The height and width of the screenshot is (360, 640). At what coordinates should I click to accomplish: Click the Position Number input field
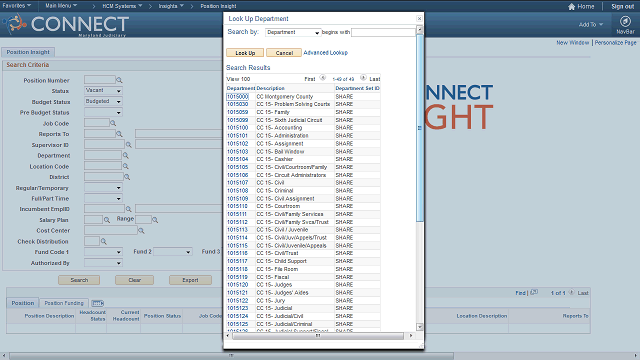(100, 80)
